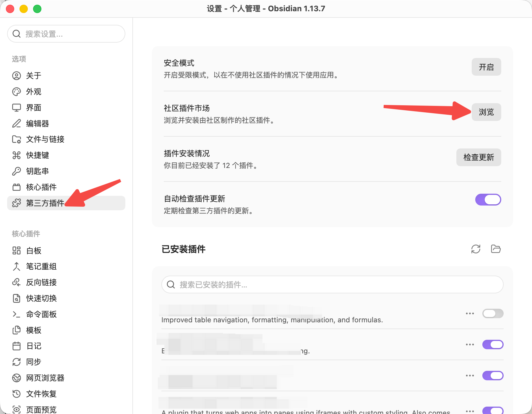Toggle 自动检查插件更新 switch
Screen dimensions: 532x414
tap(488, 200)
